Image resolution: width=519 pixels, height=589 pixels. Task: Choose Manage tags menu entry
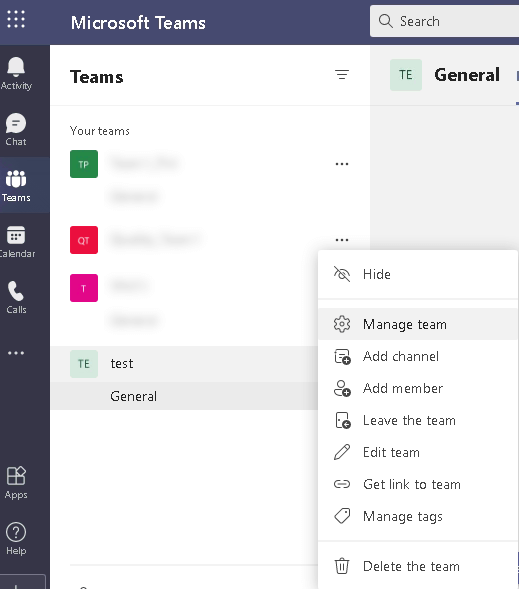[418, 517]
